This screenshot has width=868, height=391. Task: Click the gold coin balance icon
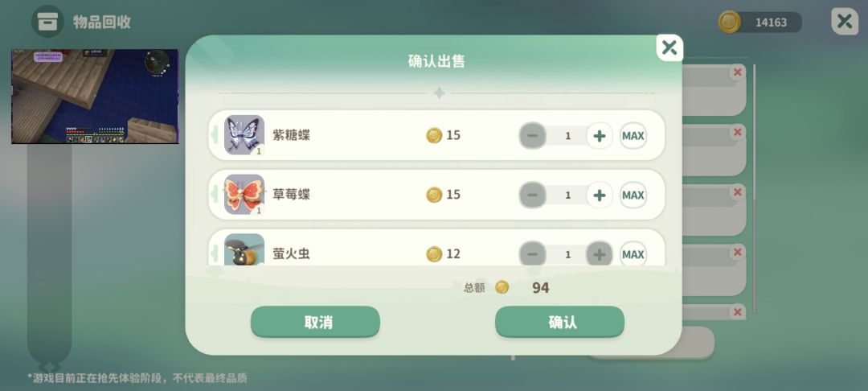730,23
